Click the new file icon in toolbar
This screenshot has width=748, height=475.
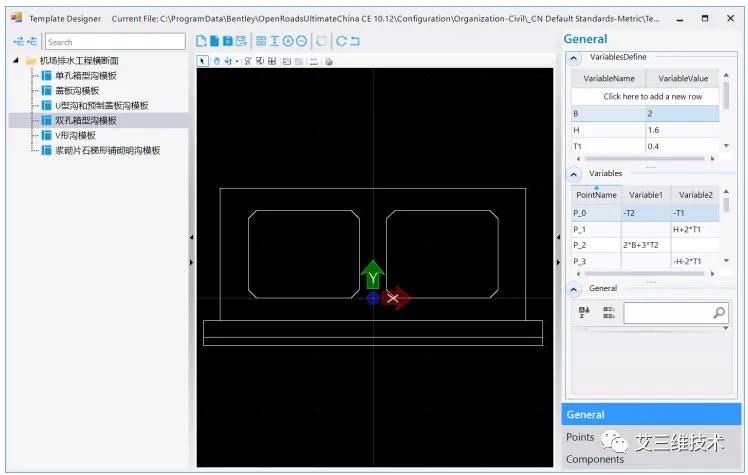coord(201,41)
